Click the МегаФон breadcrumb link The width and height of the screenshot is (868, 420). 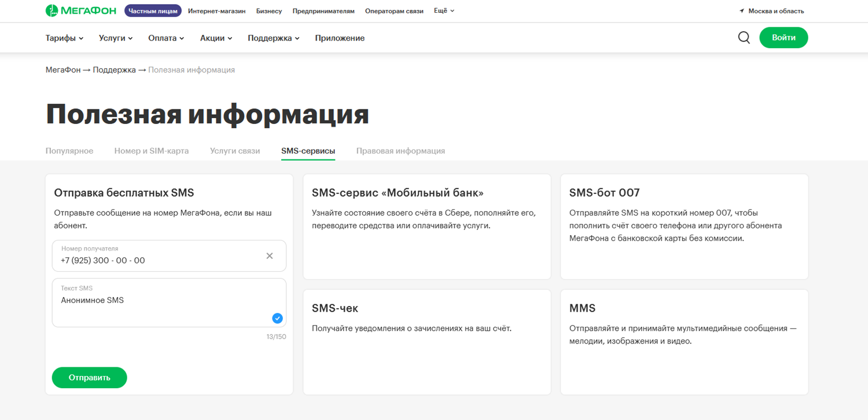point(63,70)
